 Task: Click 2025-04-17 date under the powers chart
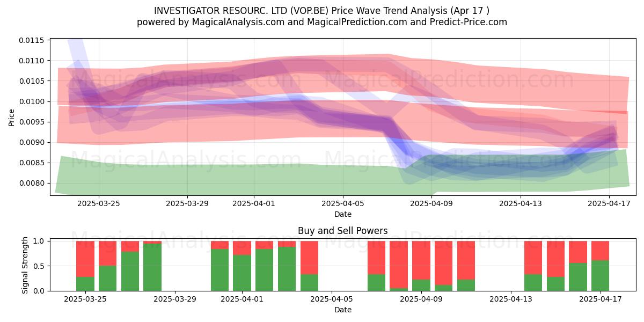tap(601, 299)
